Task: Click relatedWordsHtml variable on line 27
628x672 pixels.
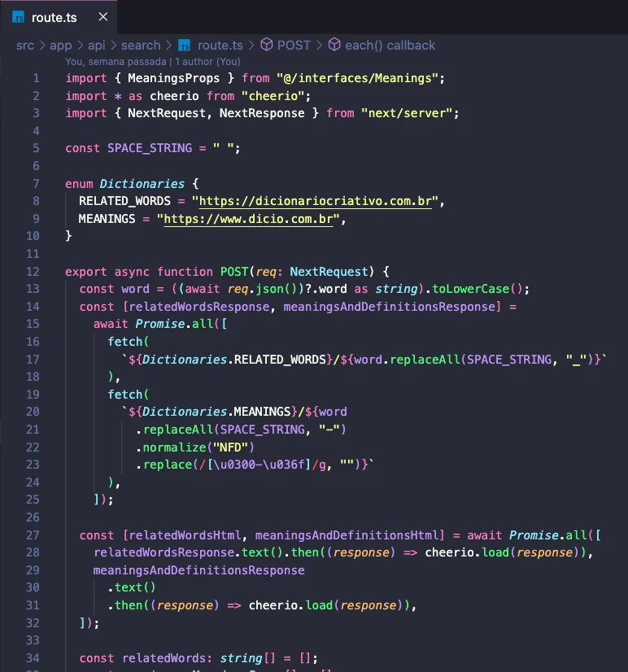Action: [185, 535]
